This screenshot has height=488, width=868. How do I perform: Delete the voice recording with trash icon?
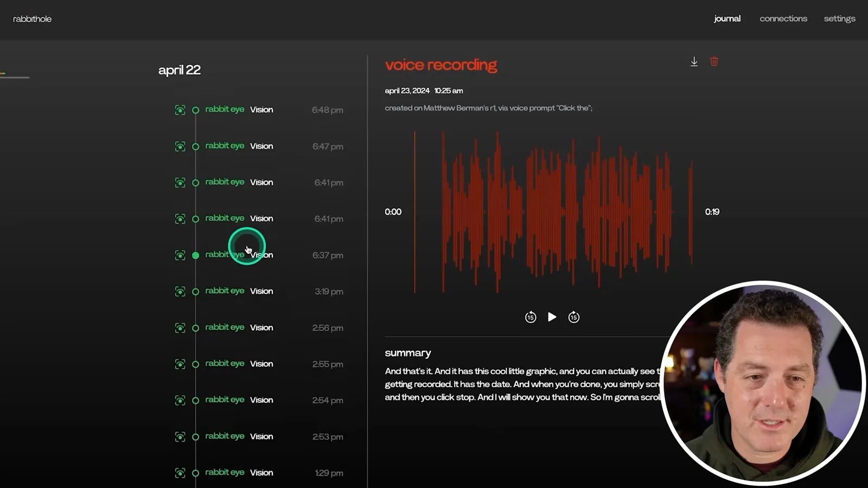(x=714, y=62)
